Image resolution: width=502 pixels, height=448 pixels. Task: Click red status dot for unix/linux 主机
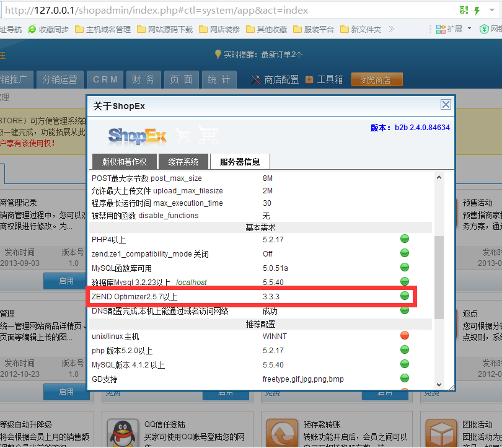(405, 335)
